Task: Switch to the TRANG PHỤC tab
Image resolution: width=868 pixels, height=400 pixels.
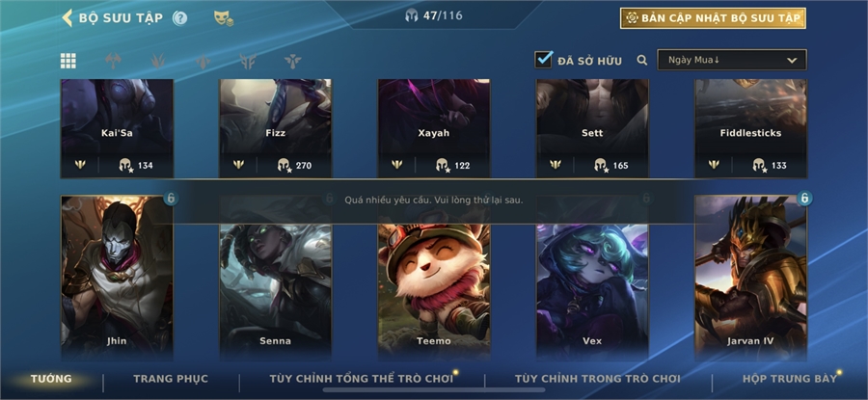Action: tap(171, 379)
